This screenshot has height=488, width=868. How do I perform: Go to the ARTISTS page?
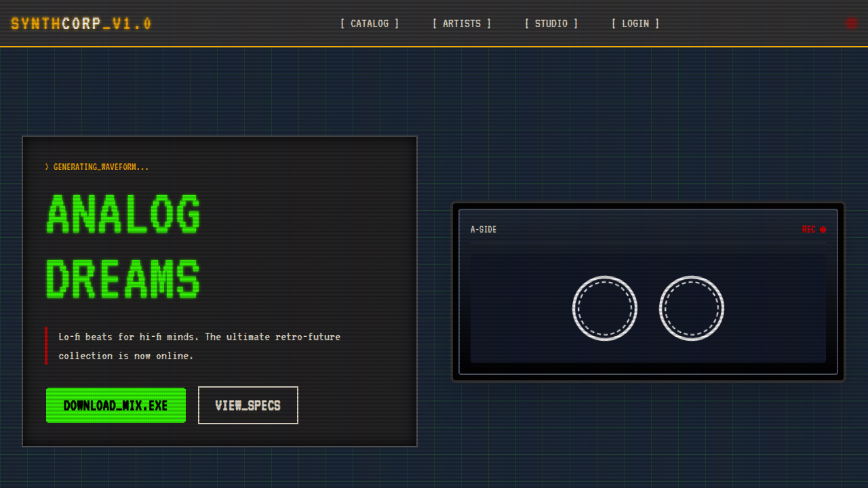[462, 24]
